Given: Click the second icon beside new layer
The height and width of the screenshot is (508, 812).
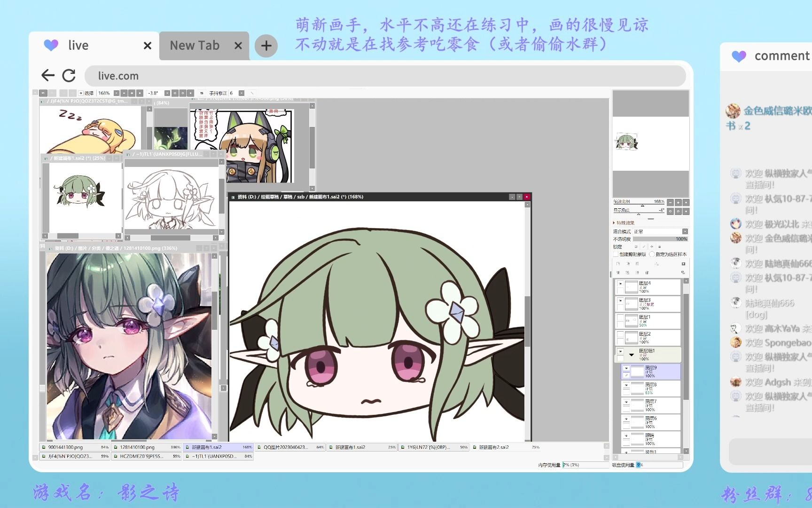Looking at the screenshot, I should pos(628,264).
